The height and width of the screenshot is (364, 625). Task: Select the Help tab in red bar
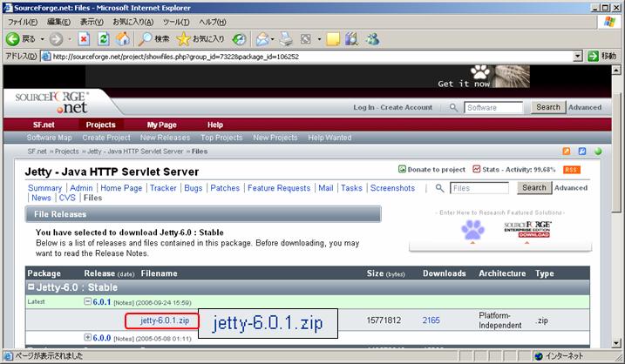tap(214, 125)
